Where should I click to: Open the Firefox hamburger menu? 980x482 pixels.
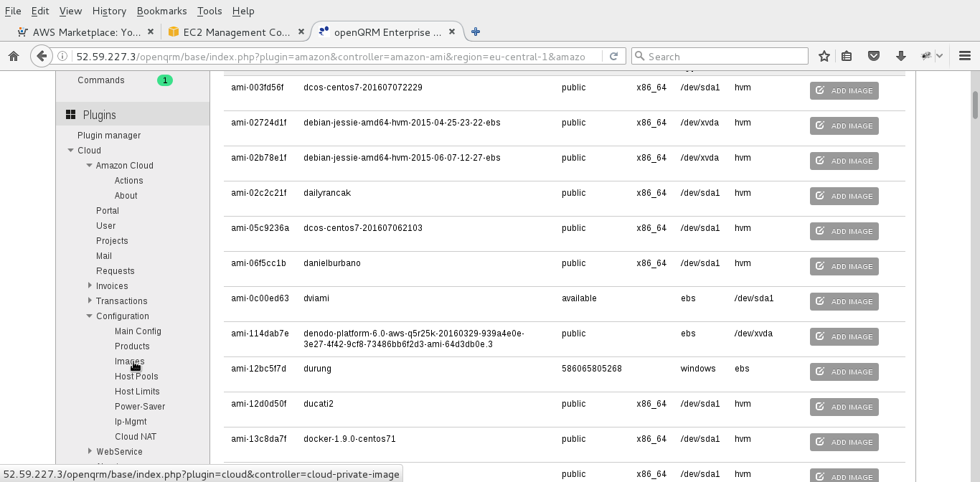click(x=964, y=56)
